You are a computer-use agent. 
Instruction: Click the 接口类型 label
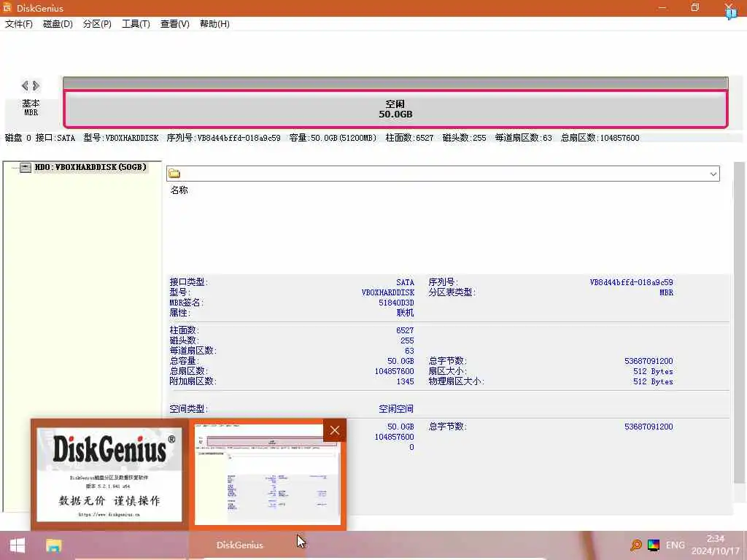[x=189, y=282]
